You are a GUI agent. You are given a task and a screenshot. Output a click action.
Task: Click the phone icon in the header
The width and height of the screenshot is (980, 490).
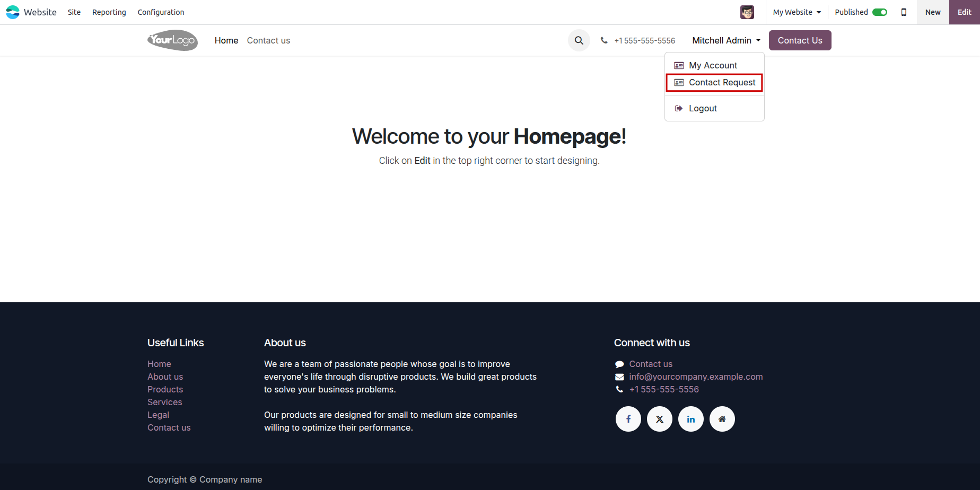[x=604, y=40]
